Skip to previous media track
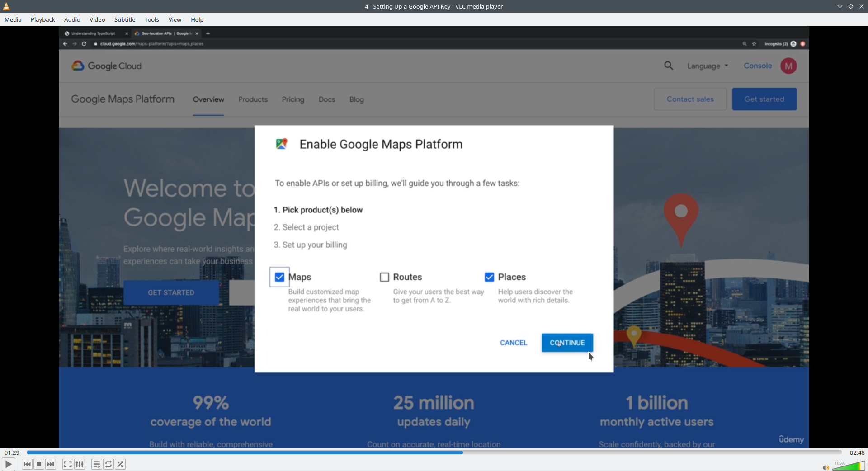Image resolution: width=868 pixels, height=471 pixels. point(27,464)
